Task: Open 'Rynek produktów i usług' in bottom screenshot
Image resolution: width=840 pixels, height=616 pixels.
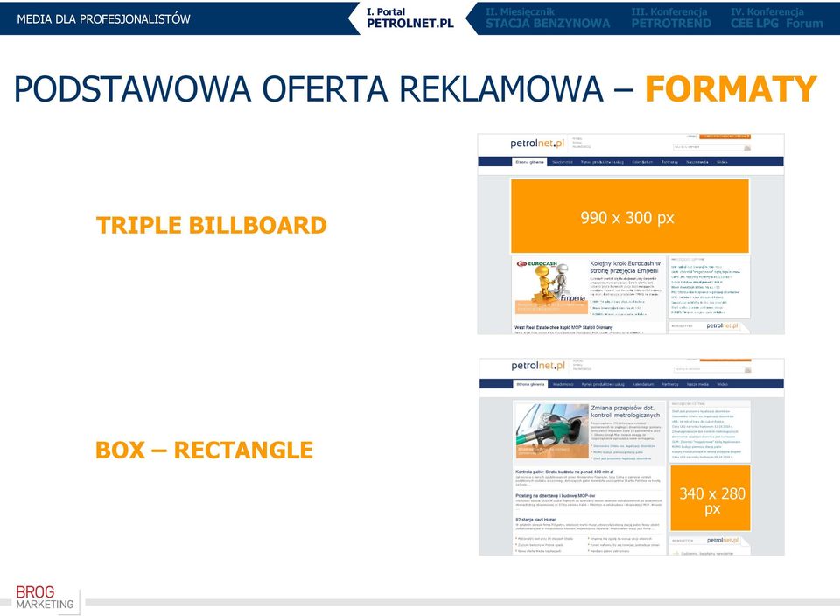Action: (x=603, y=384)
